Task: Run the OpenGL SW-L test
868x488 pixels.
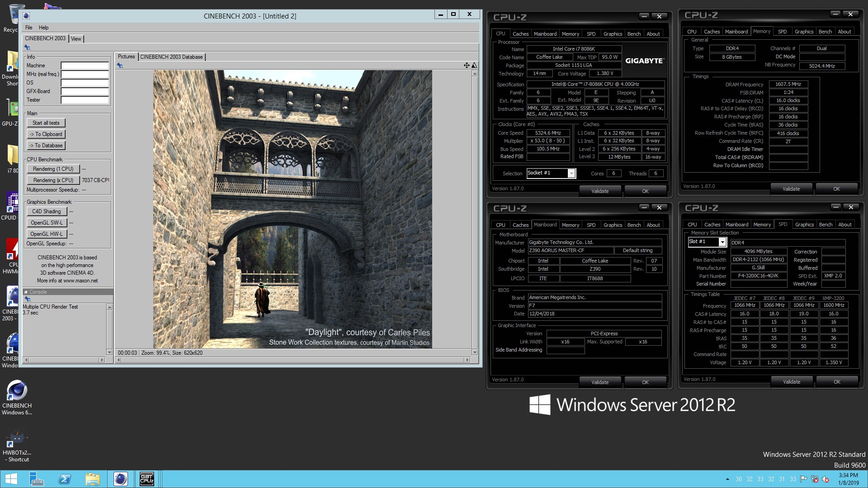Action: coord(47,223)
